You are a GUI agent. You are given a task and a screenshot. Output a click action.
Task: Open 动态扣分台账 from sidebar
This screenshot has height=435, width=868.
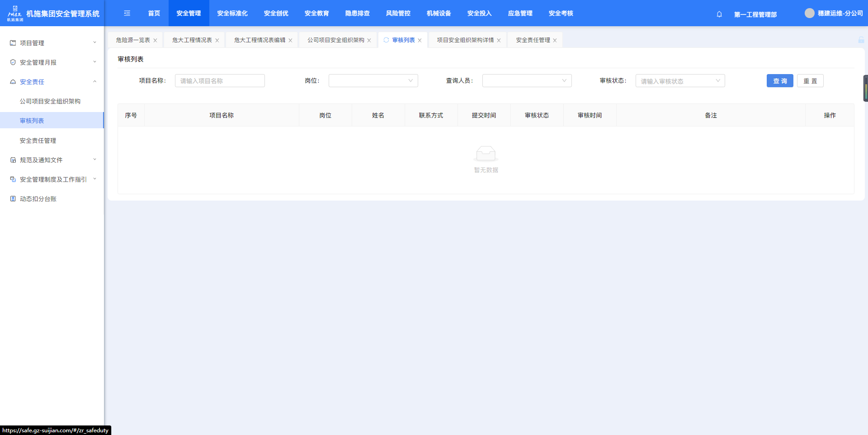point(38,199)
